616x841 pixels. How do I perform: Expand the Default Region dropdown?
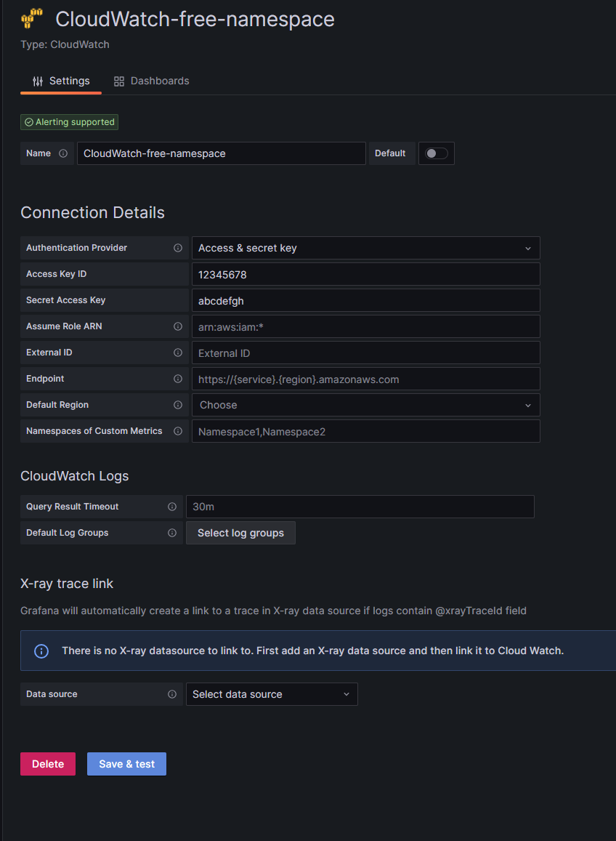365,405
